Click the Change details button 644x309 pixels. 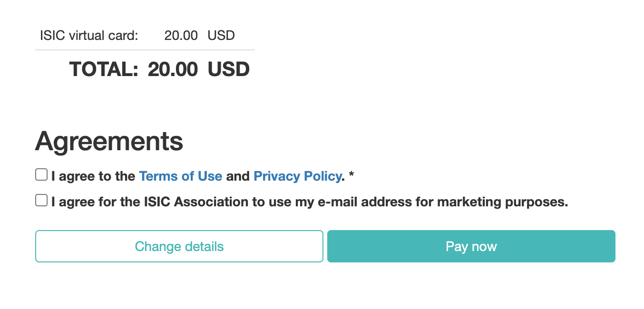click(179, 246)
